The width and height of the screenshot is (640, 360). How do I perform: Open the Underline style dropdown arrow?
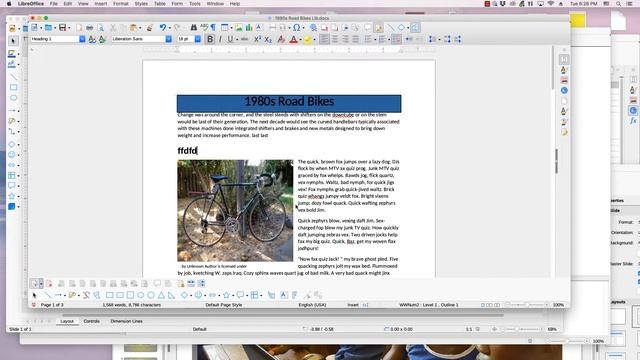coord(236,40)
